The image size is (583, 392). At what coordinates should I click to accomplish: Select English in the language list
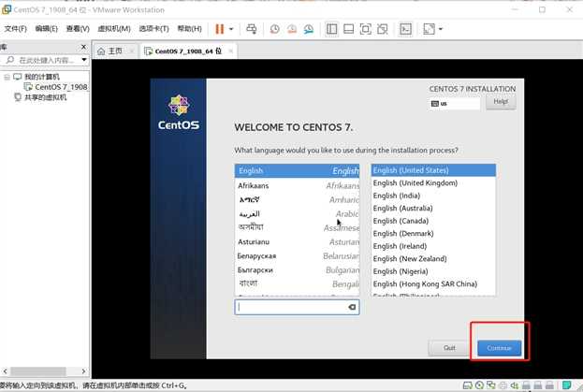pyautogui.click(x=297, y=170)
